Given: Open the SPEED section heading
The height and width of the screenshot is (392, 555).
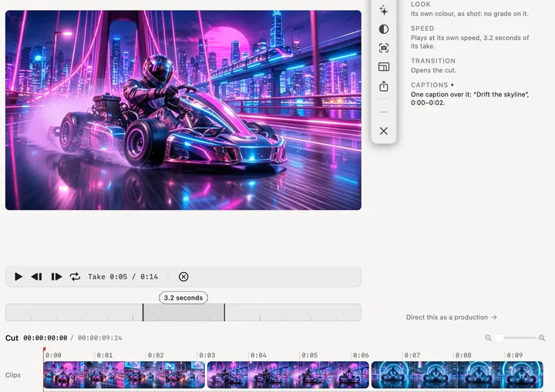Looking at the screenshot, I should click(x=422, y=28).
